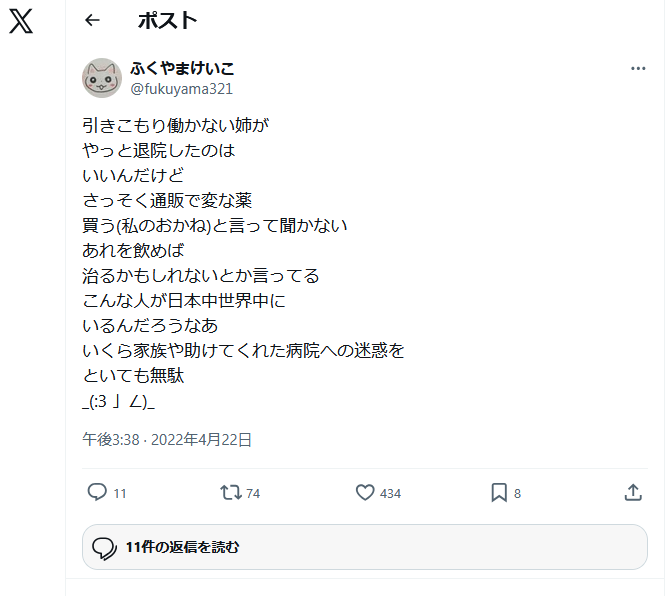Open the three-dot more options menu
672x596 pixels.
click(638, 69)
